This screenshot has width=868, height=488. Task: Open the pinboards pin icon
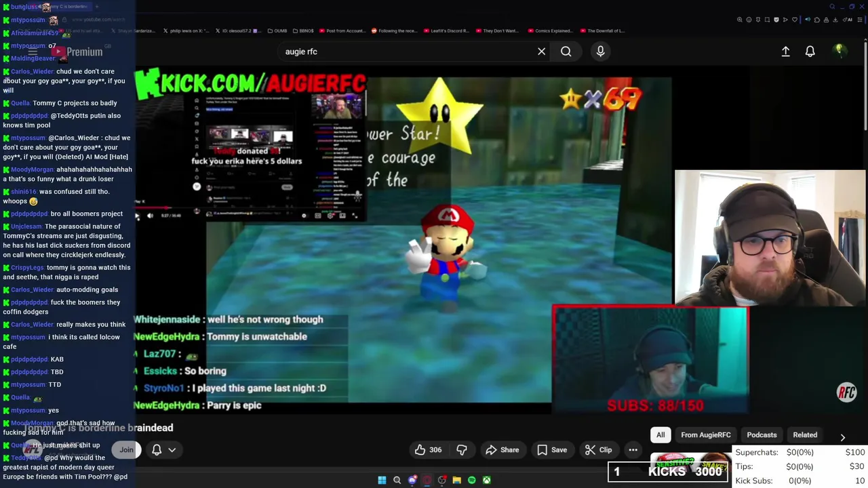tap(758, 20)
